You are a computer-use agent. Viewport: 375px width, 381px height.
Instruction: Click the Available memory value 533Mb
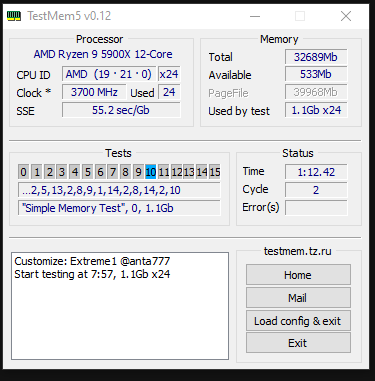point(316,74)
